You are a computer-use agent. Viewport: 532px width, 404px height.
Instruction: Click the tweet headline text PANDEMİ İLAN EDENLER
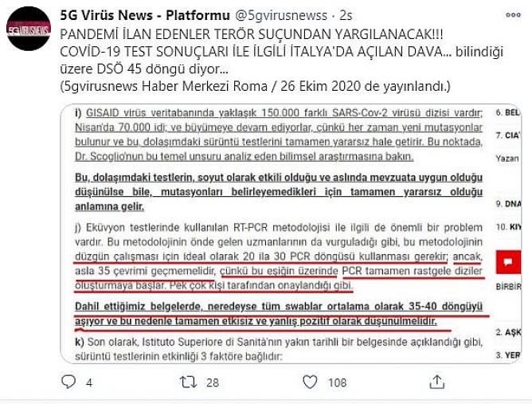(252, 34)
